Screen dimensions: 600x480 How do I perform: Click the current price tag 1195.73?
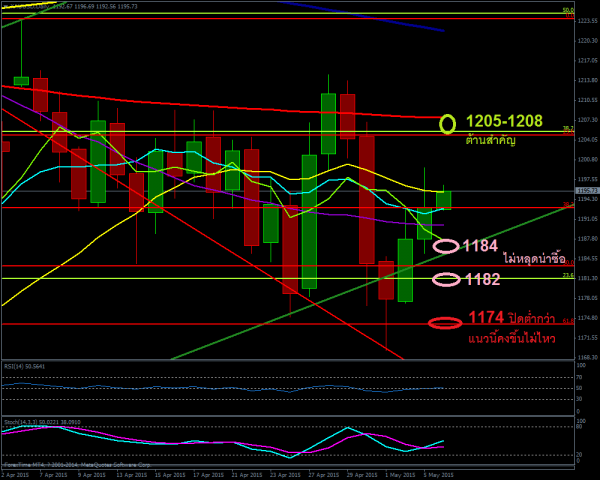(586, 190)
